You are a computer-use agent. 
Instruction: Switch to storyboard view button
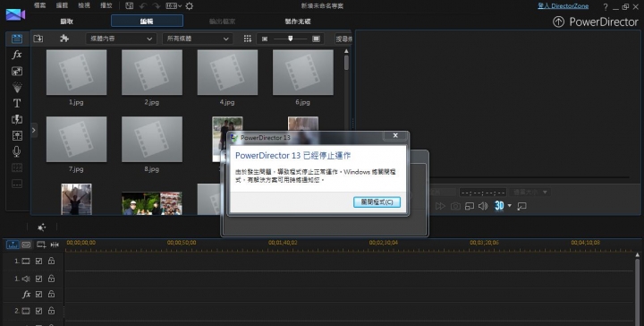pyautogui.click(x=26, y=244)
